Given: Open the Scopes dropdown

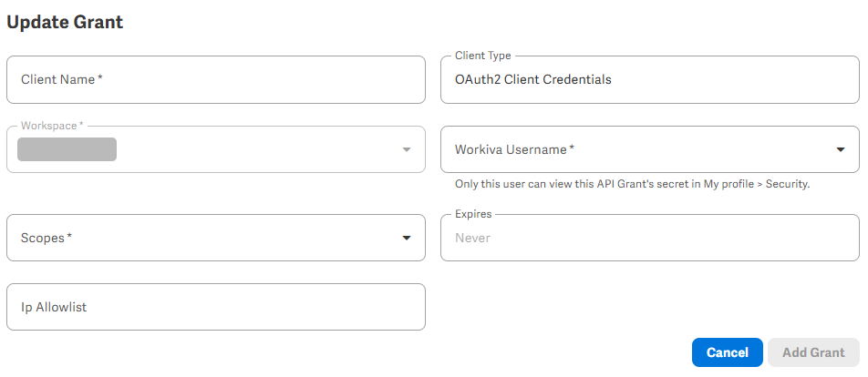Looking at the screenshot, I should tap(216, 238).
